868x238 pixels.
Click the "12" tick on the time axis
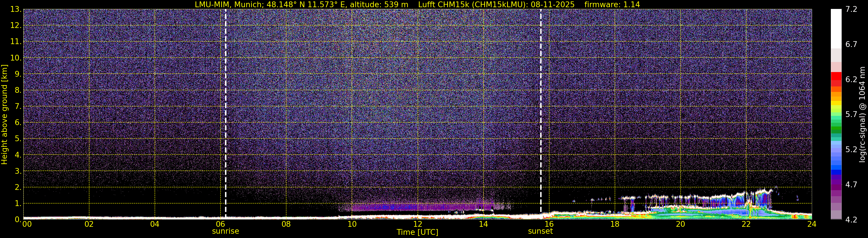point(417,224)
